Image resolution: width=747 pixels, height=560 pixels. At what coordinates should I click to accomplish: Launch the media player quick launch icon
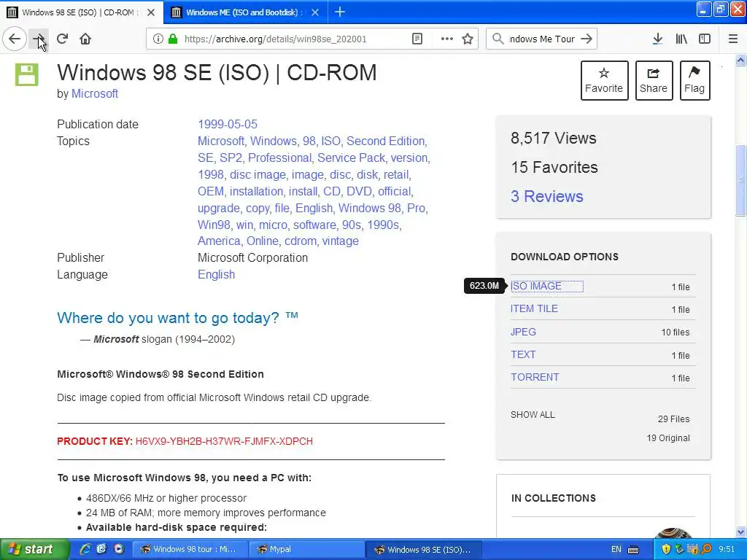[119, 550]
